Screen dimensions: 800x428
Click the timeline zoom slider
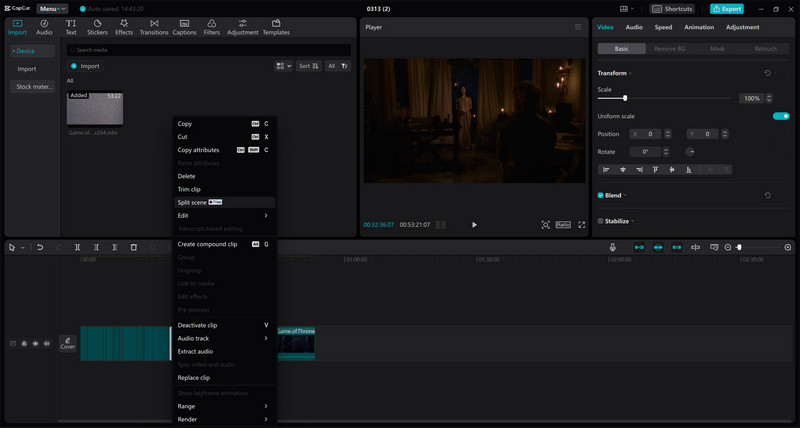pos(760,247)
